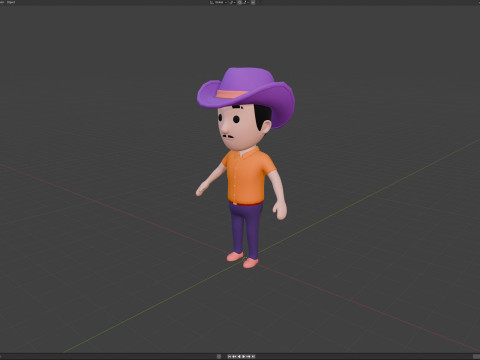The width and height of the screenshot is (480, 360).
Task: Jump to last frame playback button
Action: tap(253, 357)
